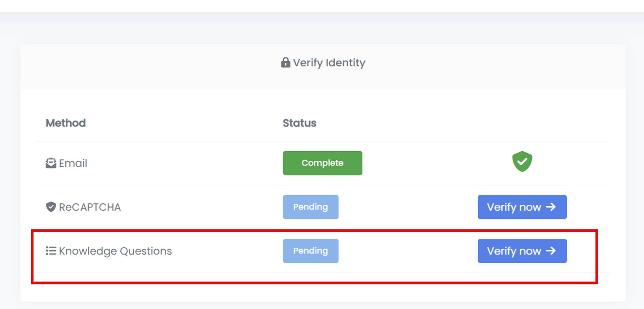The height and width of the screenshot is (309, 644).
Task: Click the Status column header
Action: coord(299,123)
